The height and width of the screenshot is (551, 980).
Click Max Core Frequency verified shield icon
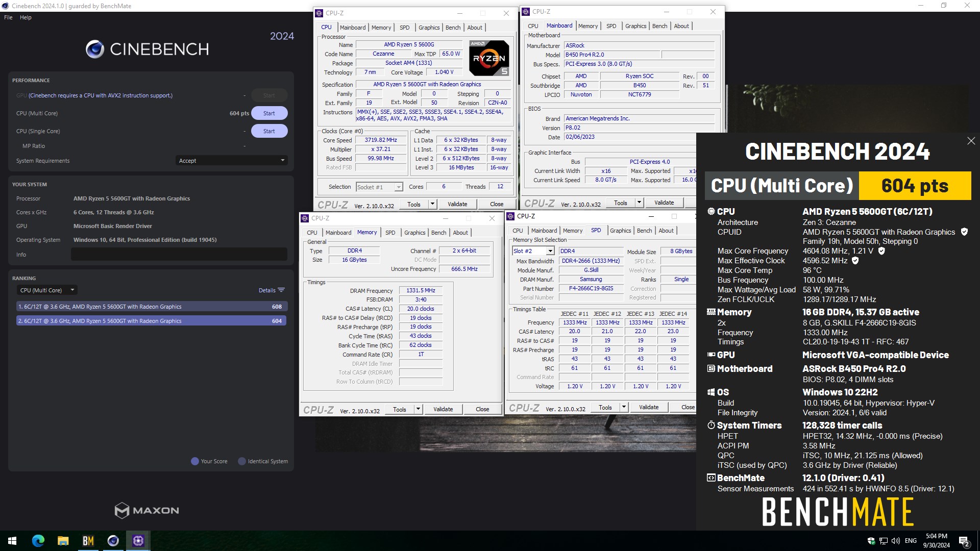coord(881,251)
